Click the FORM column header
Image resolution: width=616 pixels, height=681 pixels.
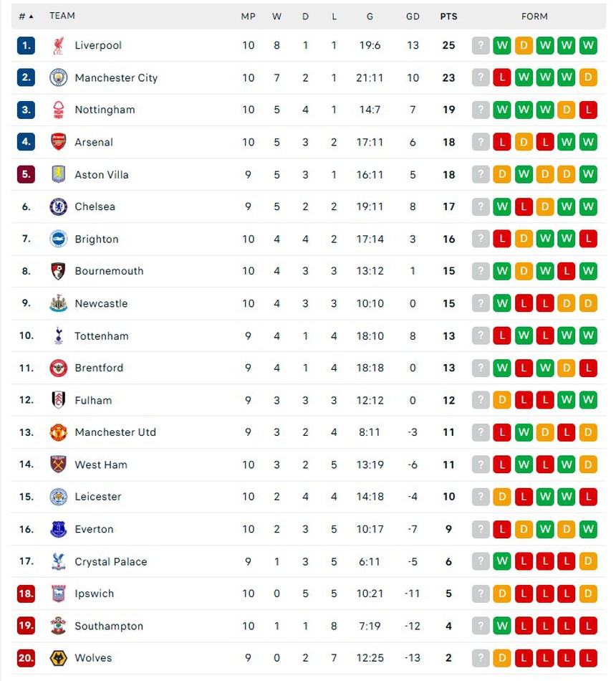tap(534, 15)
